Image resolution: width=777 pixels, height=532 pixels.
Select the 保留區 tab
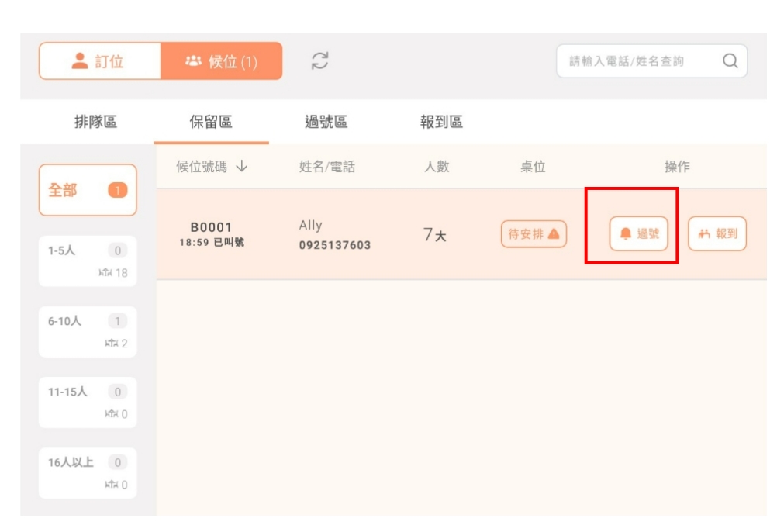coord(211,122)
